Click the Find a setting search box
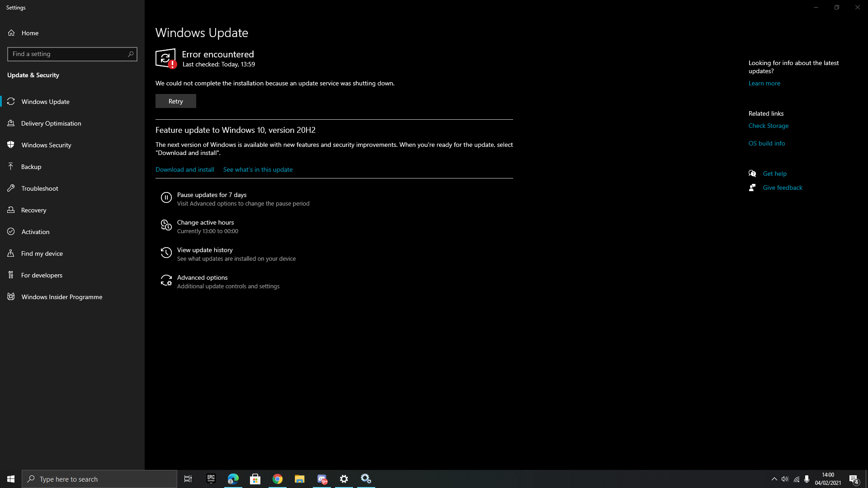This screenshot has height=488, width=868. click(x=72, y=54)
